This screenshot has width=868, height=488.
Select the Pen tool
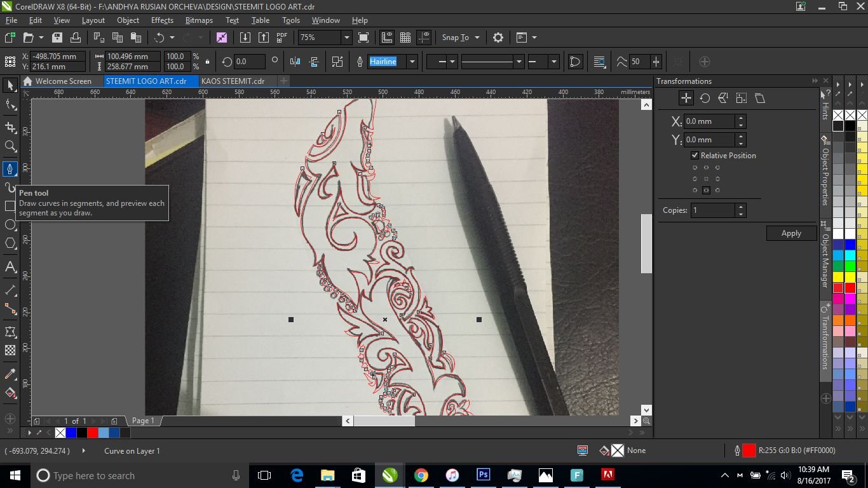click(x=10, y=168)
